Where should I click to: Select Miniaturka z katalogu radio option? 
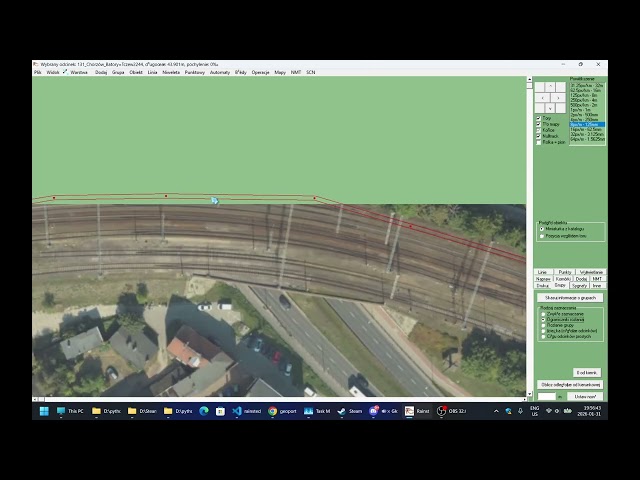coord(542,229)
